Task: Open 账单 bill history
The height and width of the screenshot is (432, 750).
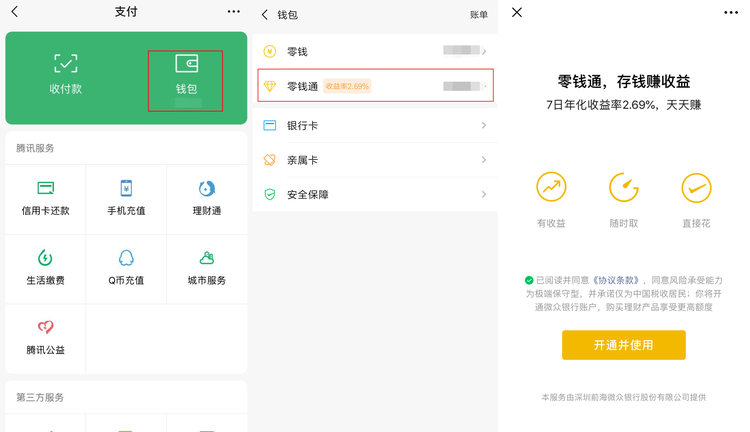Action: click(x=478, y=15)
